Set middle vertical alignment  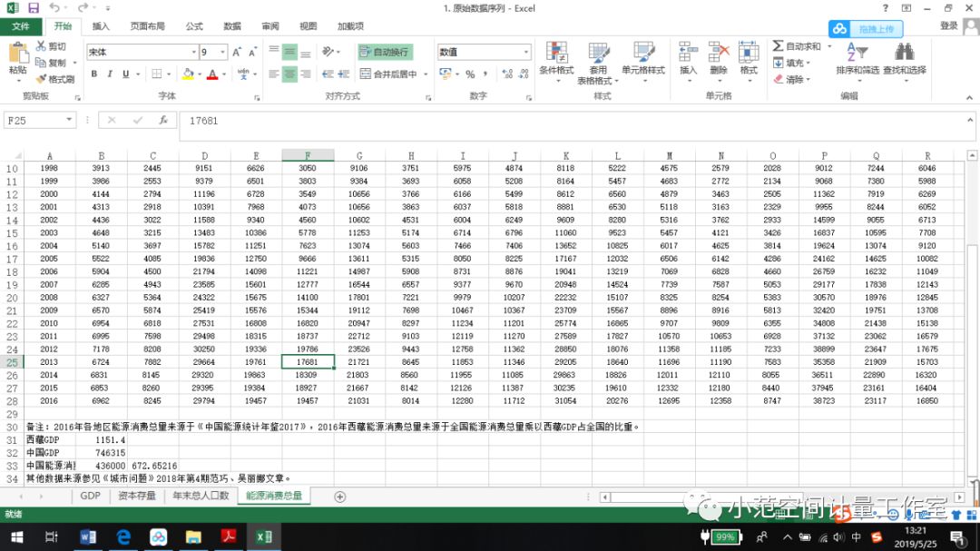point(289,53)
